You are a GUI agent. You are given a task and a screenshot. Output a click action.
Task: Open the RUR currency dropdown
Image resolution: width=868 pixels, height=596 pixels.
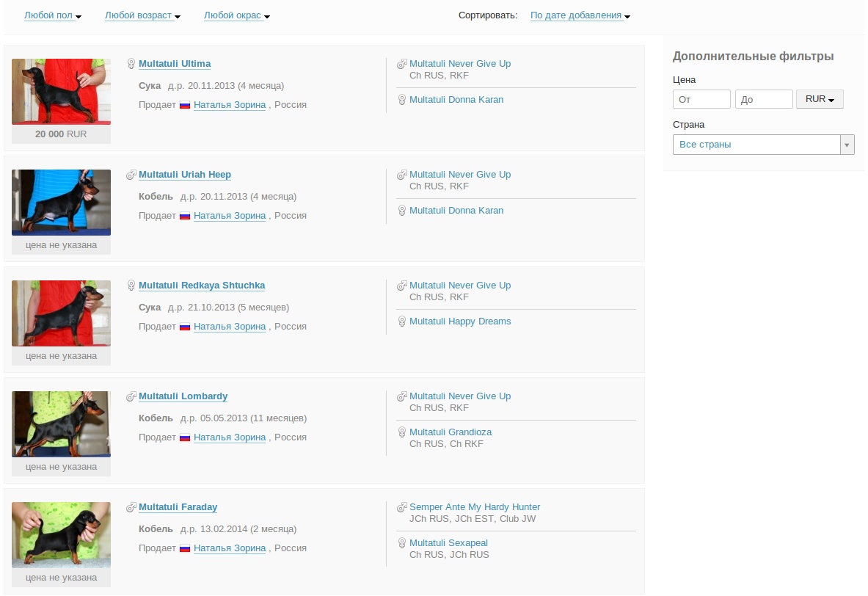[820, 99]
